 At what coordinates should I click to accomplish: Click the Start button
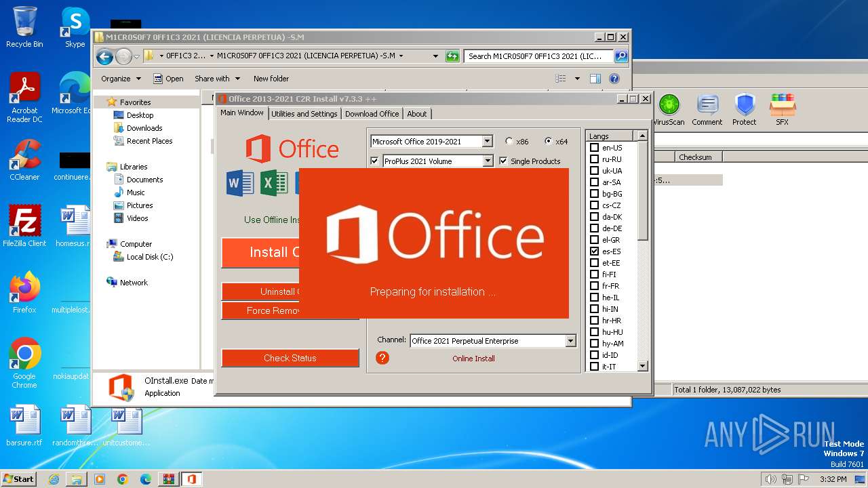[19, 479]
